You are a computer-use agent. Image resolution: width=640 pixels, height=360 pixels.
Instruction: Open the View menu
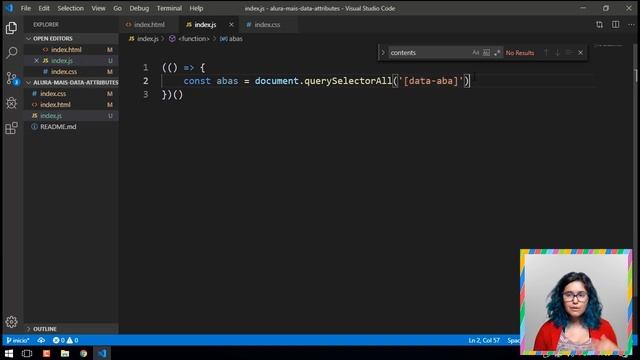[98, 8]
